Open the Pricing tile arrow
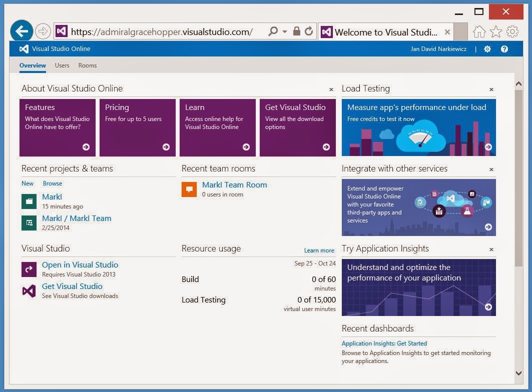532x392 pixels. (166, 147)
